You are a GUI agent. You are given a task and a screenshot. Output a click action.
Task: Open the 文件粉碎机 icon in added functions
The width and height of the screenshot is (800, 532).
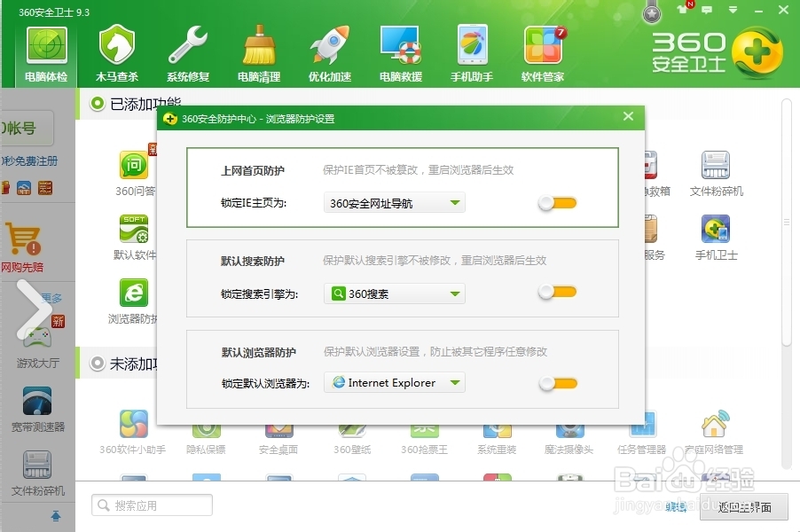click(x=716, y=165)
